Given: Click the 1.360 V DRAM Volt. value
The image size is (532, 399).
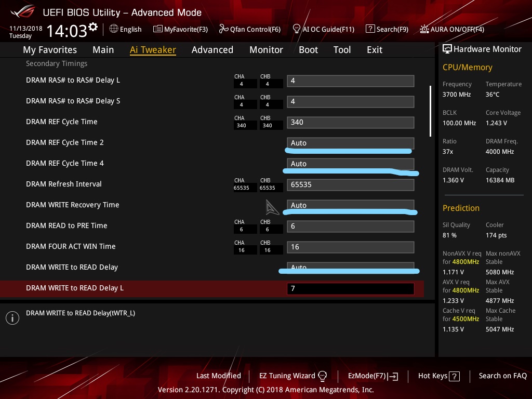Looking at the screenshot, I should [453, 180].
